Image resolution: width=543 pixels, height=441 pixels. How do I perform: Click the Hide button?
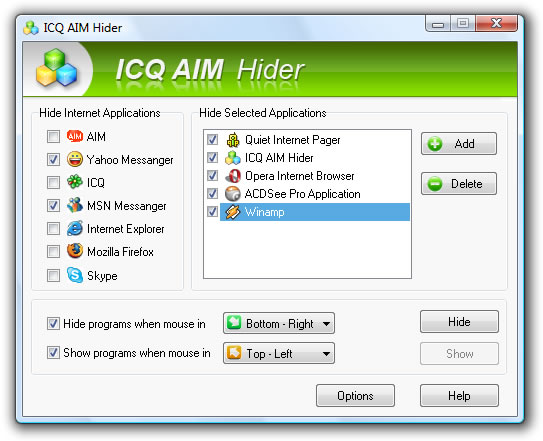click(x=459, y=322)
